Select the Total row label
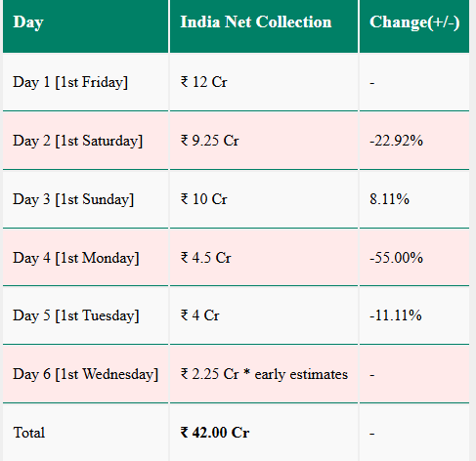Image resolution: width=476 pixels, height=461 pixels. 29,433
